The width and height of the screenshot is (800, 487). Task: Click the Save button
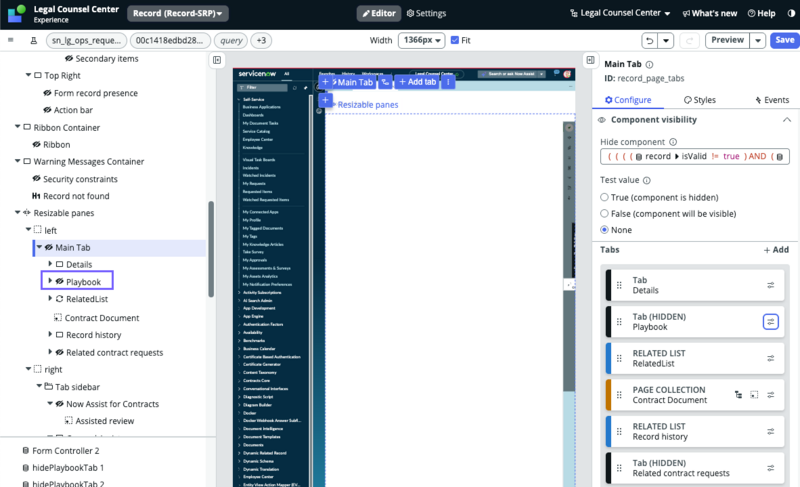point(785,40)
